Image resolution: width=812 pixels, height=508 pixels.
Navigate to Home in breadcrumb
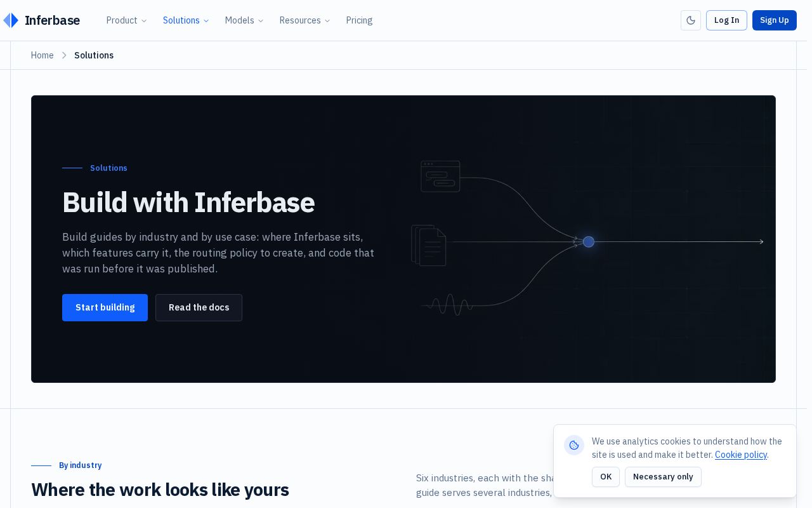43,55
